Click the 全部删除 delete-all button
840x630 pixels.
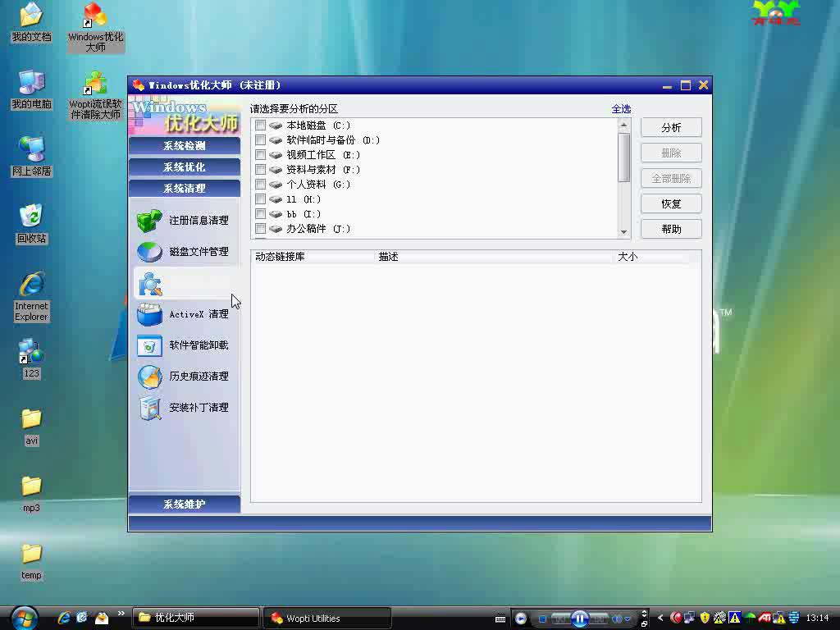click(671, 178)
